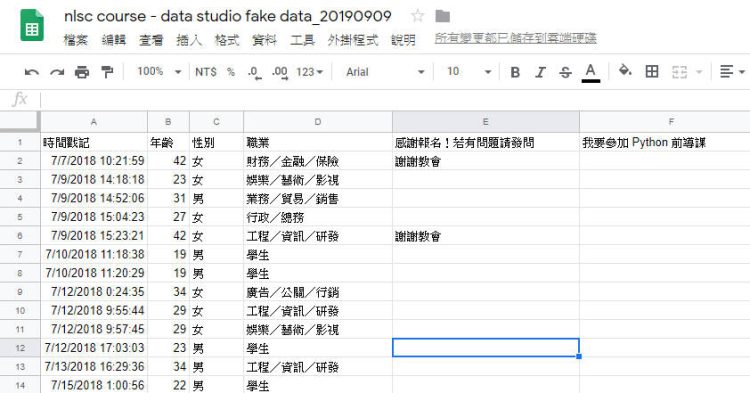
Task: Click cell 行政/總務
Action: pyautogui.click(x=318, y=217)
